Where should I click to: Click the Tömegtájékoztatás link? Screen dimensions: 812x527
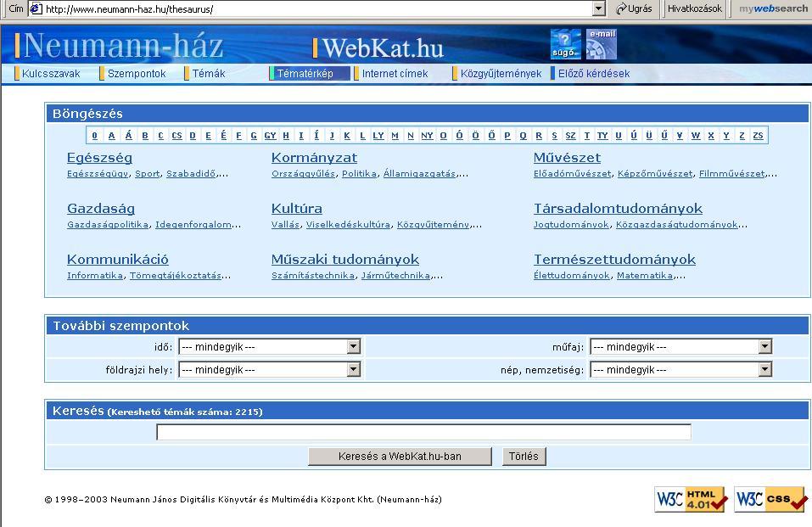[x=176, y=275]
